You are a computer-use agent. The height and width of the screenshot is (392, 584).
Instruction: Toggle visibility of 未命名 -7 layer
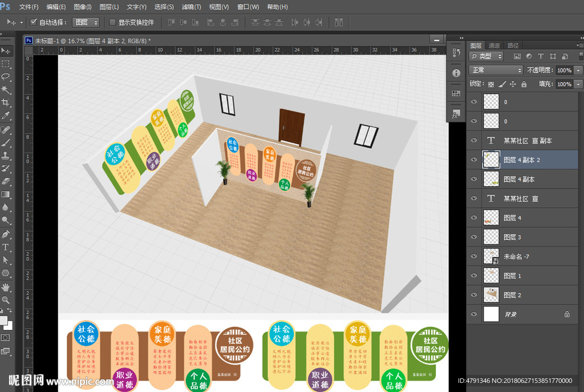474,256
